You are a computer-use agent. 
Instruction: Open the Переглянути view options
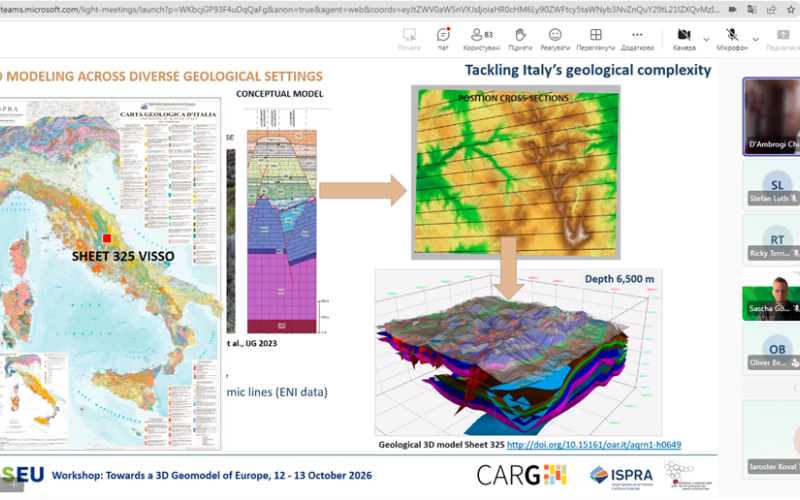(595, 39)
